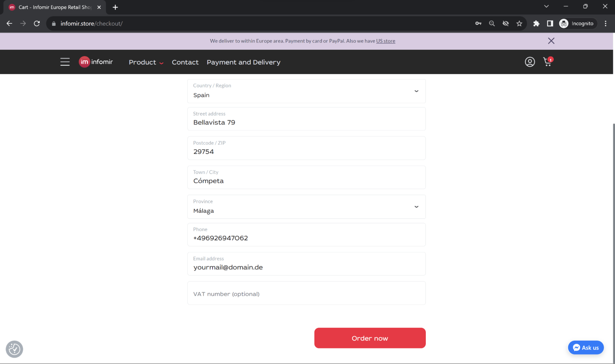
Task: Toggle the third-party cookies blocked icon
Action: point(505,23)
